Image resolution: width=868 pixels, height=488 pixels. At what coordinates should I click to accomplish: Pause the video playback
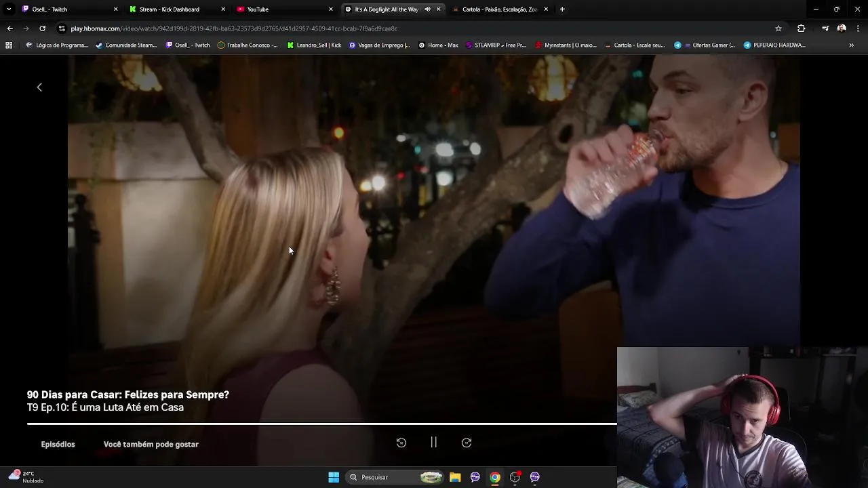click(x=433, y=443)
